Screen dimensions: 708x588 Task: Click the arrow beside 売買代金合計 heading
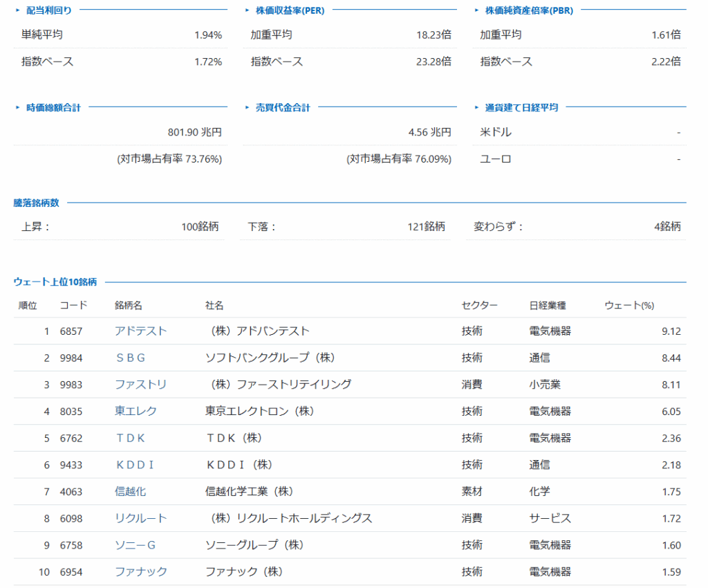click(248, 107)
